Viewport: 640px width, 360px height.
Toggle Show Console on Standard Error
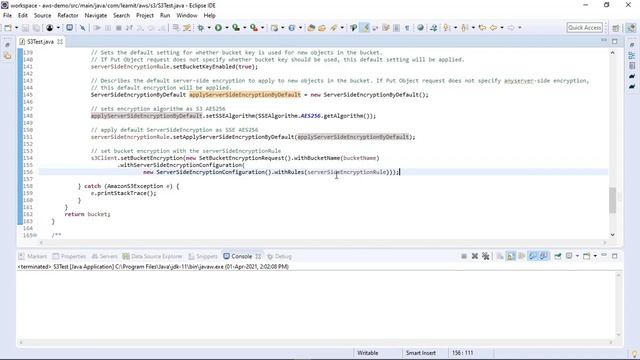[x=544, y=256]
